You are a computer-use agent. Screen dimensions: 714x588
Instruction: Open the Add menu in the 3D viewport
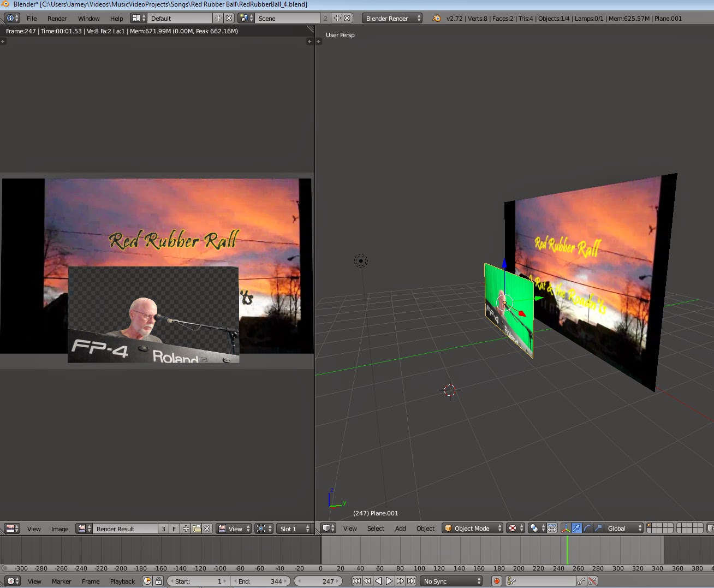pos(400,528)
